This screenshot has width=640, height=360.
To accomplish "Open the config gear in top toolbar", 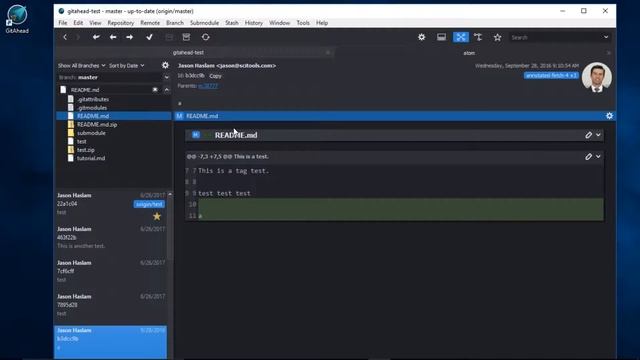I will point(422,37).
